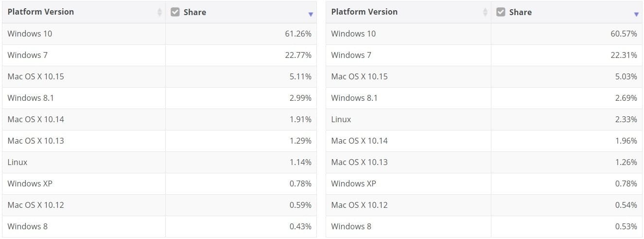Toggle the Share checkbox in right table
Viewport: 644px width, 239px height.
point(501,12)
